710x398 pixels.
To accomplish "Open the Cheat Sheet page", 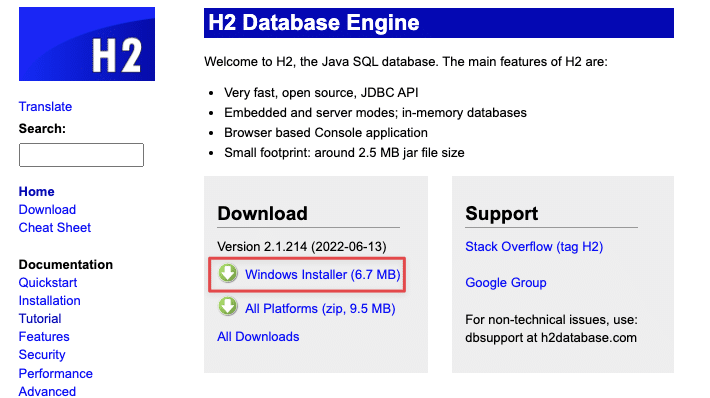I will click(55, 227).
